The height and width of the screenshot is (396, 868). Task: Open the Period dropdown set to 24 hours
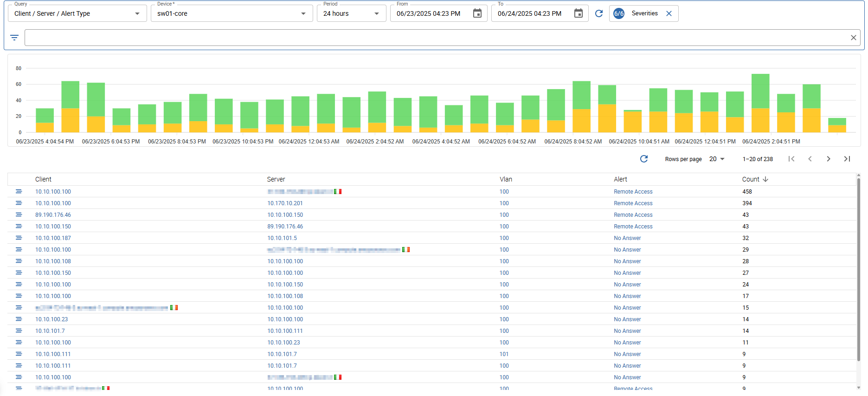pyautogui.click(x=351, y=13)
